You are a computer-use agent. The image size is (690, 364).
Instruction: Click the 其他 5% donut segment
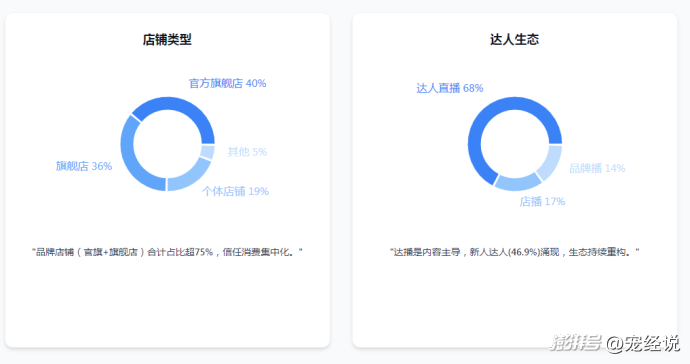[207, 152]
